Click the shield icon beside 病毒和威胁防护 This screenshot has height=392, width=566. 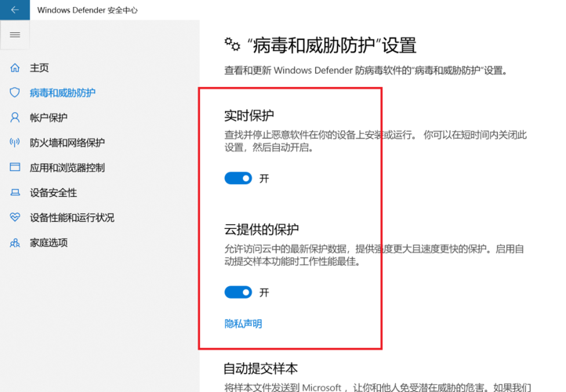tap(15, 93)
